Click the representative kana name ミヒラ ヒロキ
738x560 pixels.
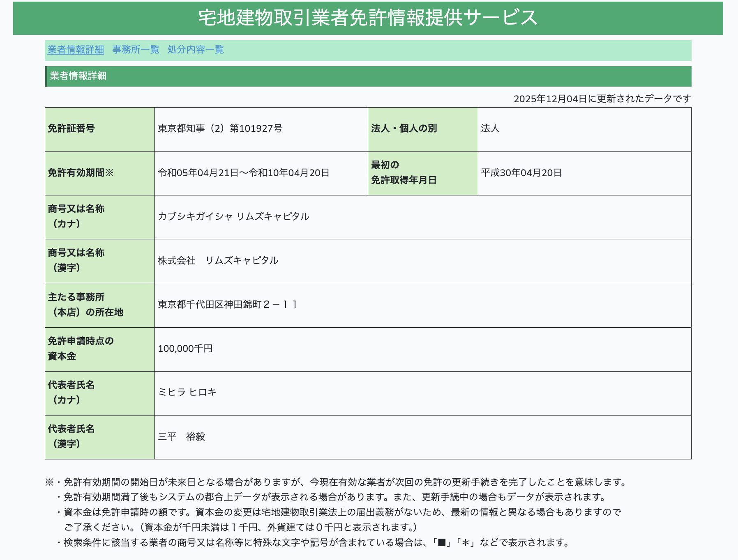coord(187,392)
